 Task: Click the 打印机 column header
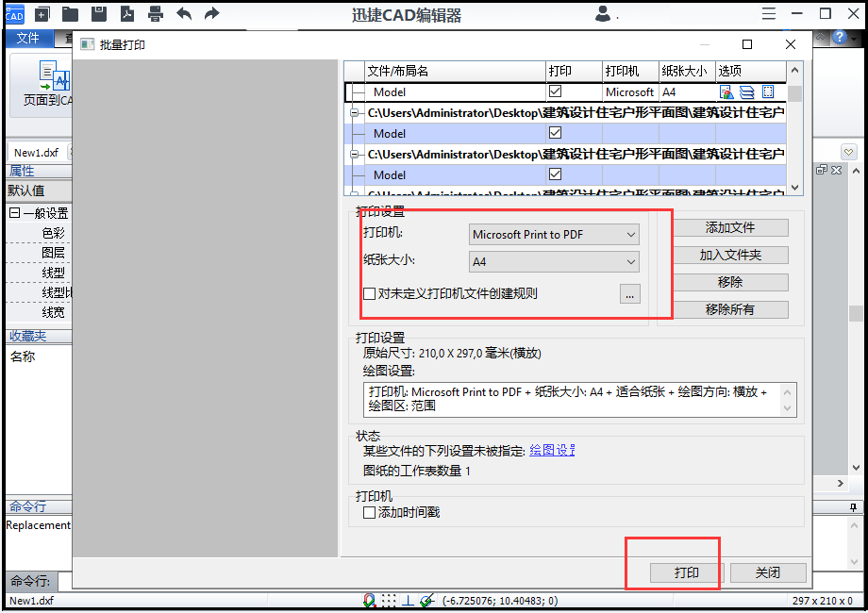[630, 71]
